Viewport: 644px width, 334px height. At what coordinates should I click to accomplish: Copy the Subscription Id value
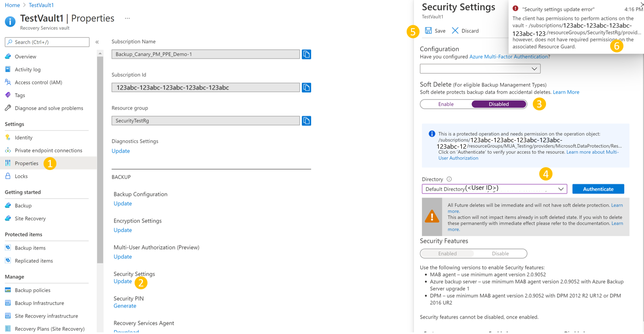point(306,87)
